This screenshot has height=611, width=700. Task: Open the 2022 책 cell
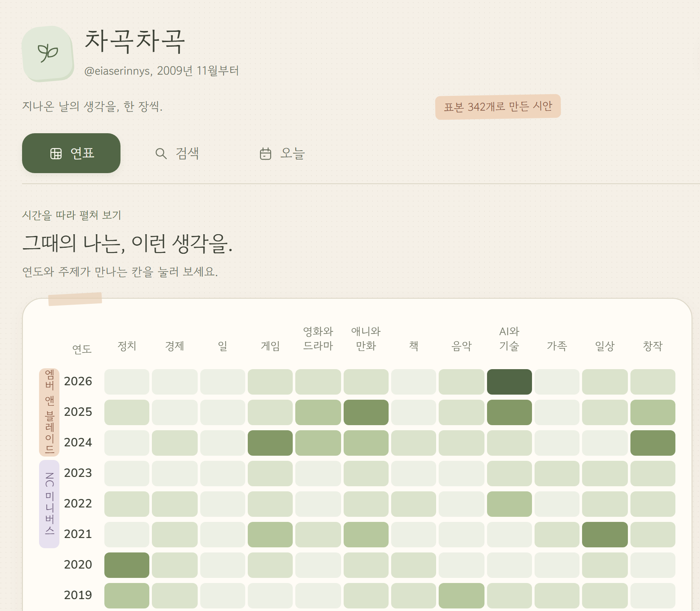414,504
